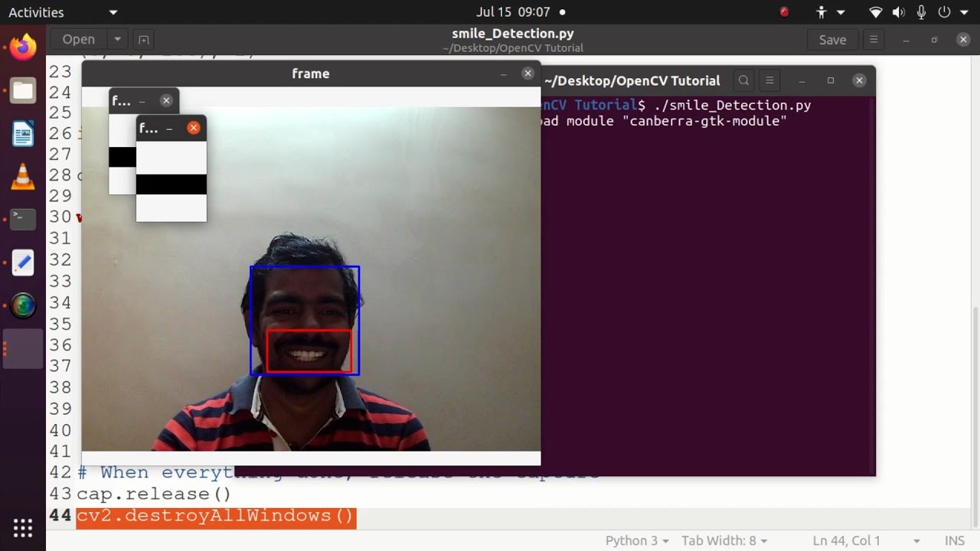Click the red screen recording indicator
Viewport: 980px width, 551px height.
[783, 12]
